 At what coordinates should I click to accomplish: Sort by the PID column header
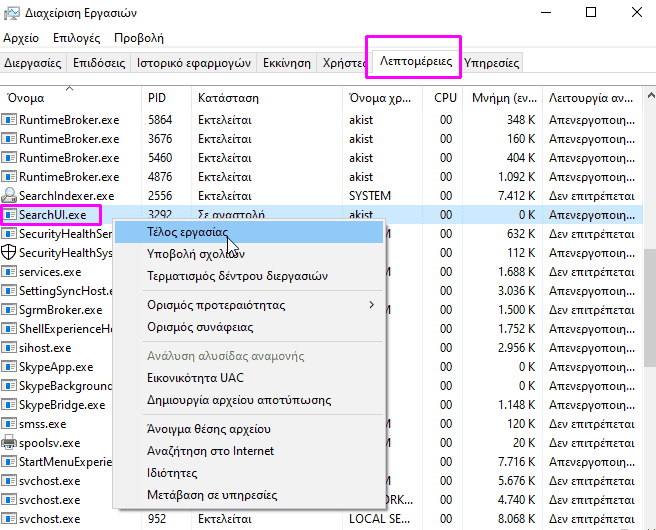tap(166, 98)
